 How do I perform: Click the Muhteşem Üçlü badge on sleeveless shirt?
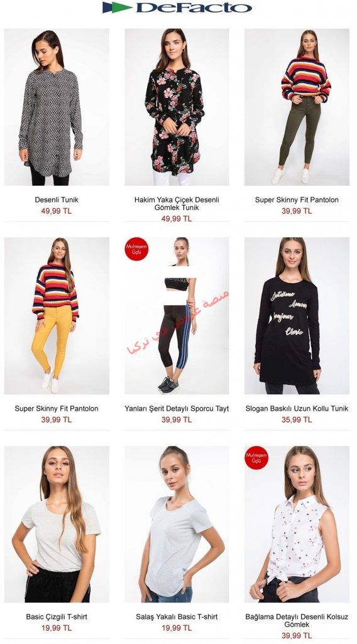(x=256, y=458)
